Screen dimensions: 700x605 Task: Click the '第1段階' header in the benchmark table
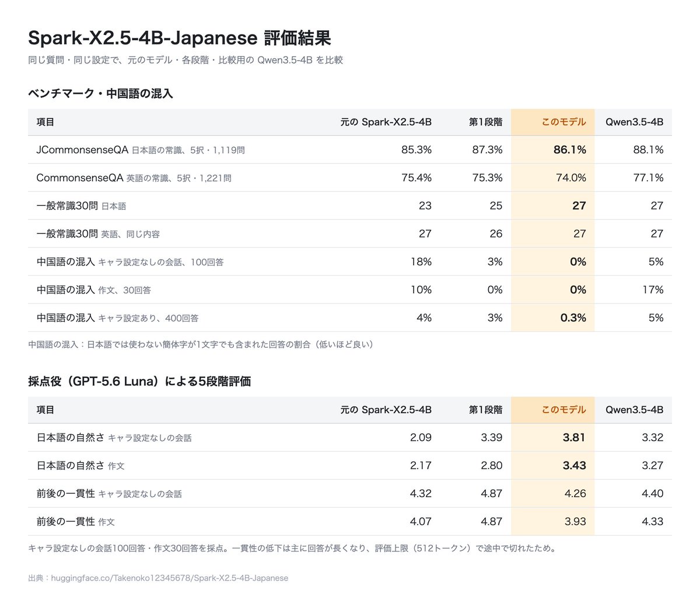pyautogui.click(x=486, y=122)
